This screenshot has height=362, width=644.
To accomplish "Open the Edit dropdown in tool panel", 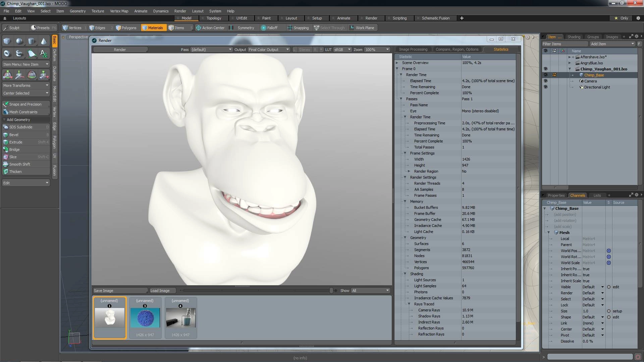I will [x=26, y=183].
